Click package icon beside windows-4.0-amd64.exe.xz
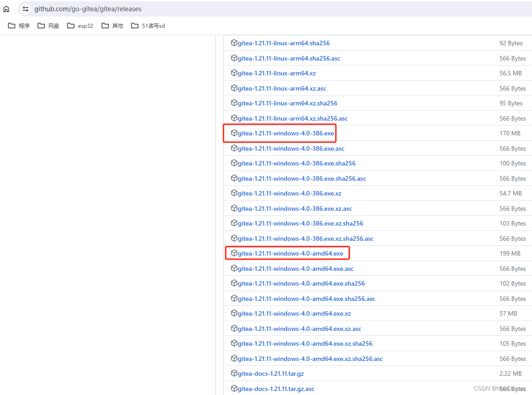This screenshot has width=532, height=395. (234, 313)
